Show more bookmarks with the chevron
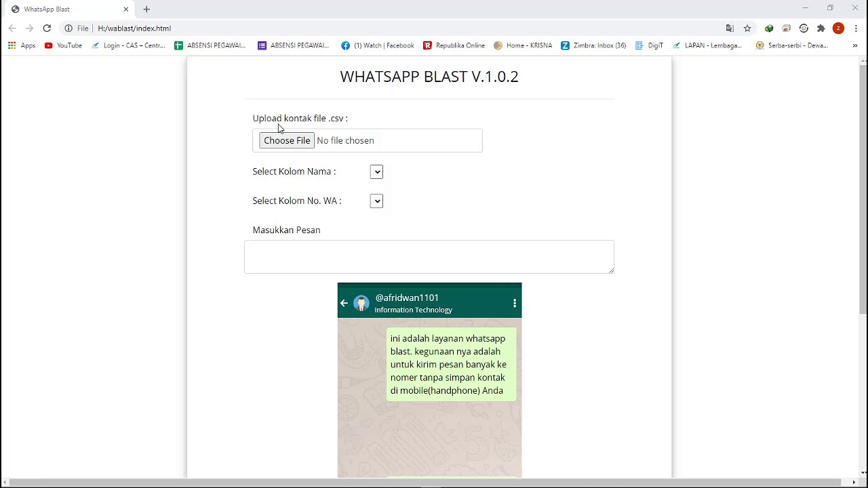This screenshot has height=488, width=868. tap(855, 45)
